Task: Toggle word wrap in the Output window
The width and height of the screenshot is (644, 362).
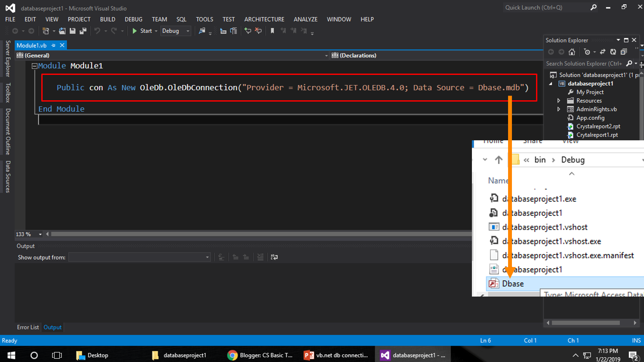Action: pyautogui.click(x=274, y=257)
